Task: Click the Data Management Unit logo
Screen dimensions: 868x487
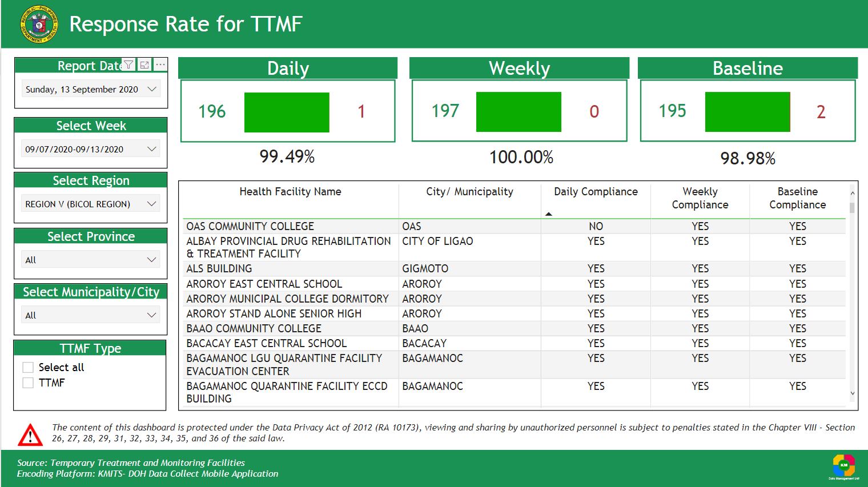Action: [x=843, y=467]
